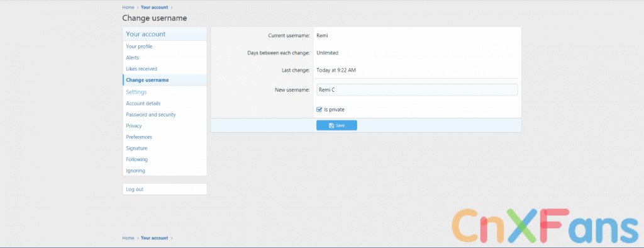Go to Password and security
The width and height of the screenshot is (644, 248).
point(165,115)
